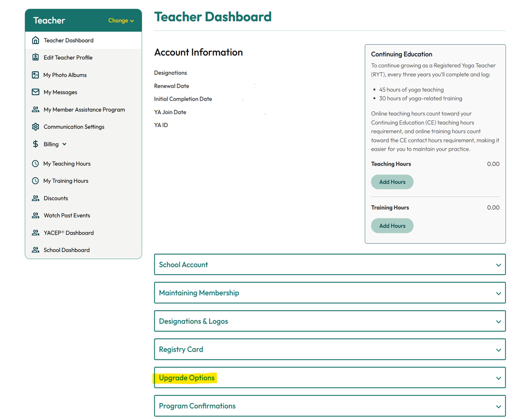532x419 pixels.
Task: Open the My Teaching Hours page
Action: click(x=83, y=164)
